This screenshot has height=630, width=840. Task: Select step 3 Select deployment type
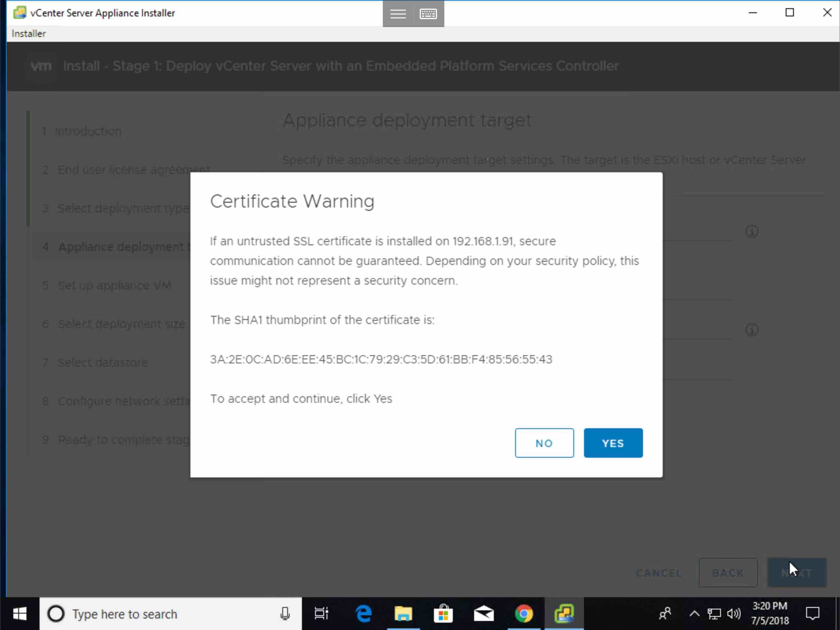click(115, 208)
